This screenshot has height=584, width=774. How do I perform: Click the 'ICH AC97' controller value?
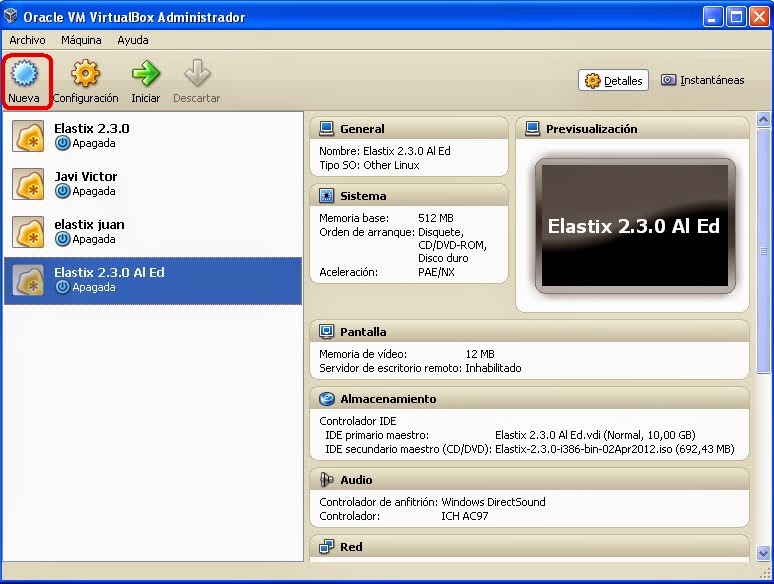[464, 516]
